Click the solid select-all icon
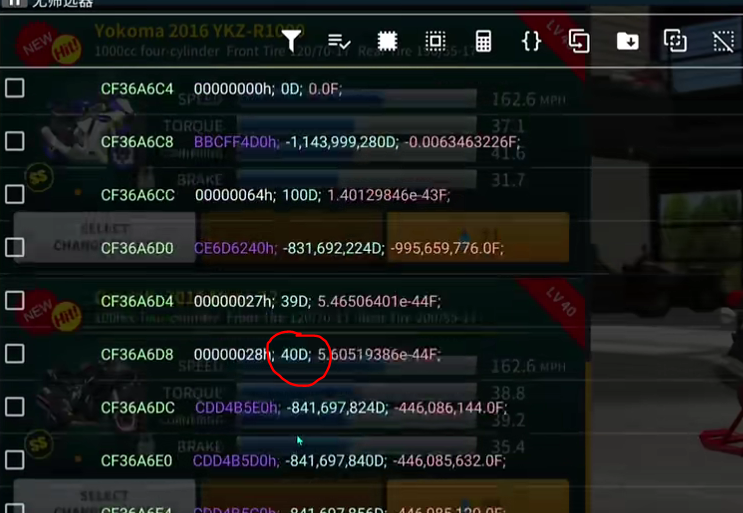The image size is (743, 513). [387, 41]
